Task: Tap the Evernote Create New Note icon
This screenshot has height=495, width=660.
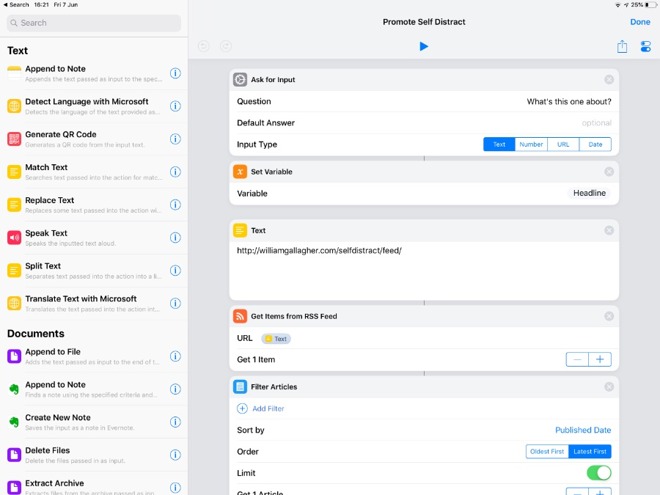Action: (x=14, y=422)
